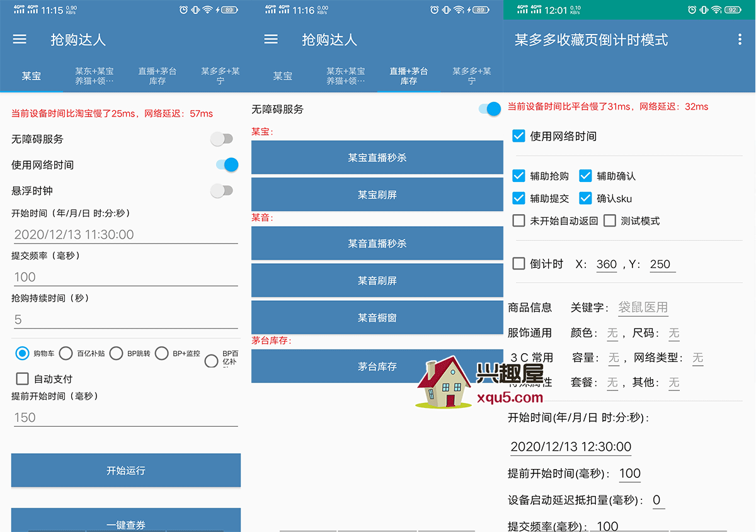Tap 抢购达人 title on left screen
This screenshot has width=756, height=532.
tap(78, 40)
